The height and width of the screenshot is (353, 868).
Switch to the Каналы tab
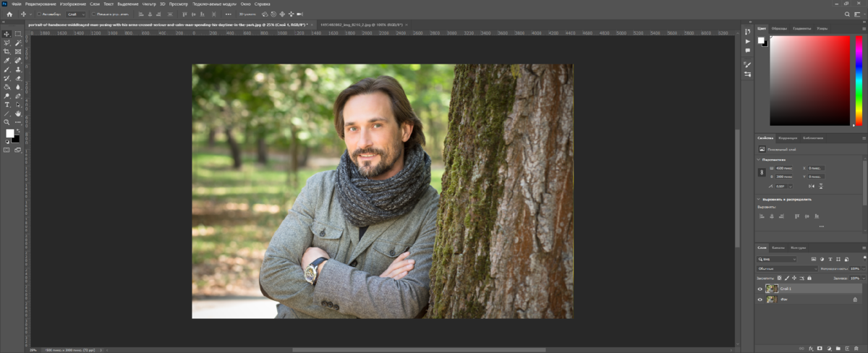[778, 248]
